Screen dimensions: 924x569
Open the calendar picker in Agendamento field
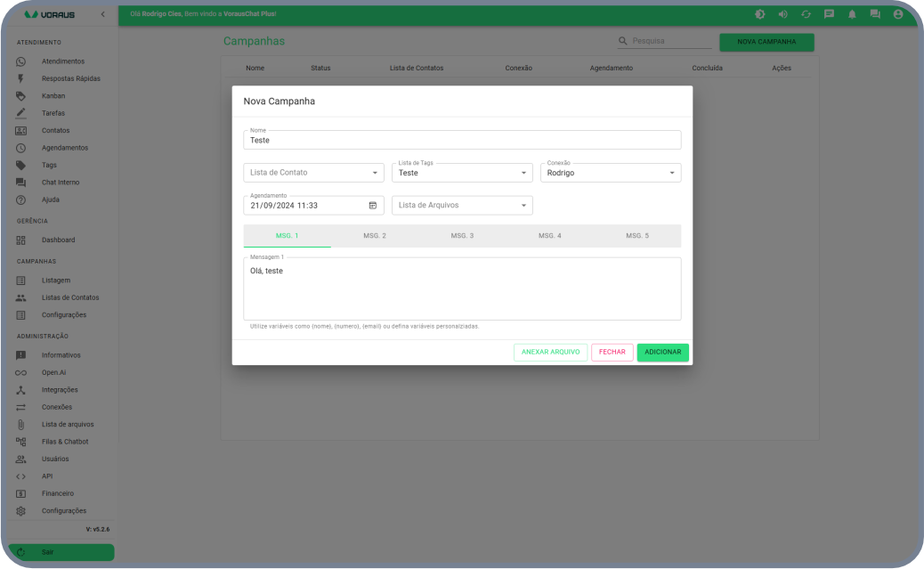[x=373, y=206]
